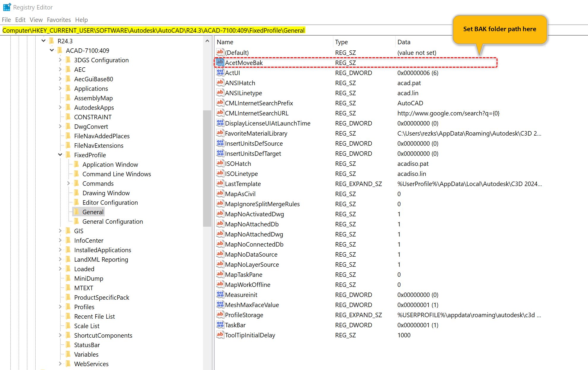The image size is (588, 370).
Task: Click the (Default) value icon
Action: [220, 52]
